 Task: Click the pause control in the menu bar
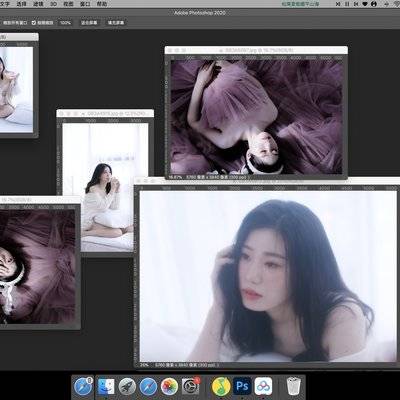(347, 4)
